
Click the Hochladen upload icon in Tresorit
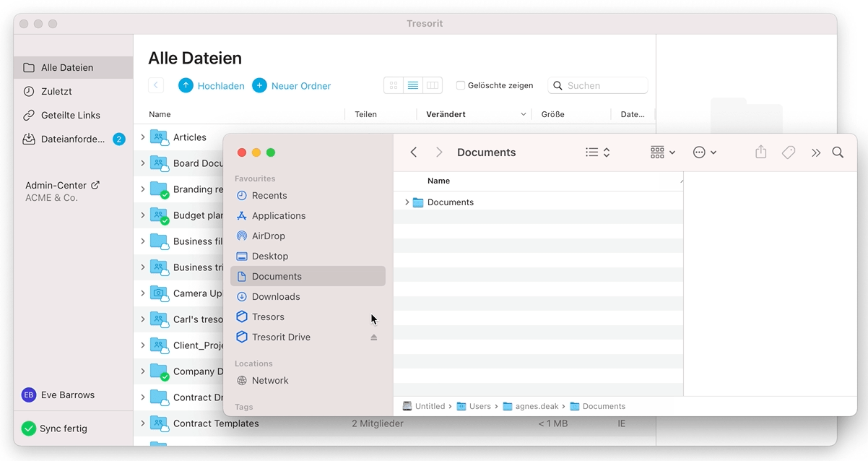pos(186,85)
